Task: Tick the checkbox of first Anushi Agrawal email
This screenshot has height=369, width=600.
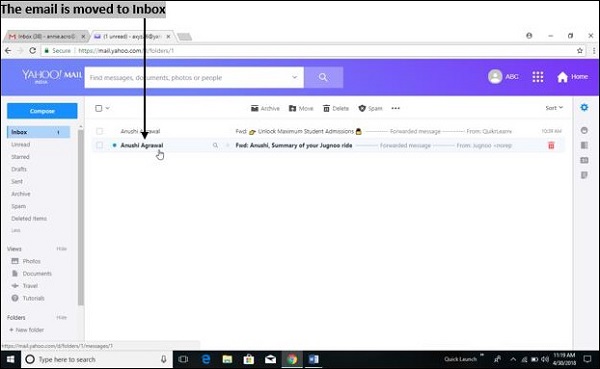Action: [99, 131]
